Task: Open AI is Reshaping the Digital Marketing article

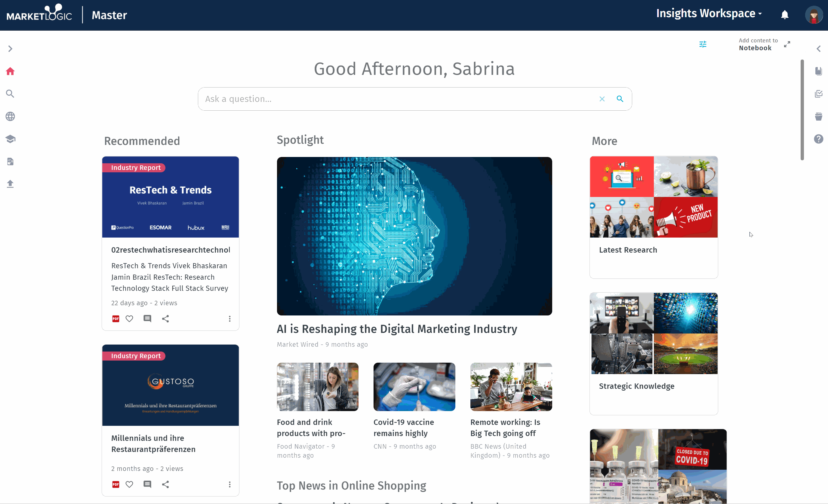Action: [397, 329]
